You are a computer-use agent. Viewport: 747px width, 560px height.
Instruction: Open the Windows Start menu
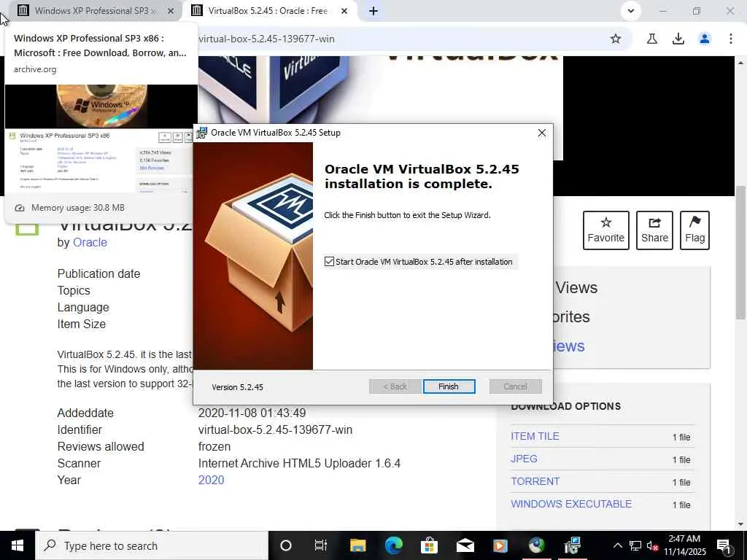[x=18, y=545]
